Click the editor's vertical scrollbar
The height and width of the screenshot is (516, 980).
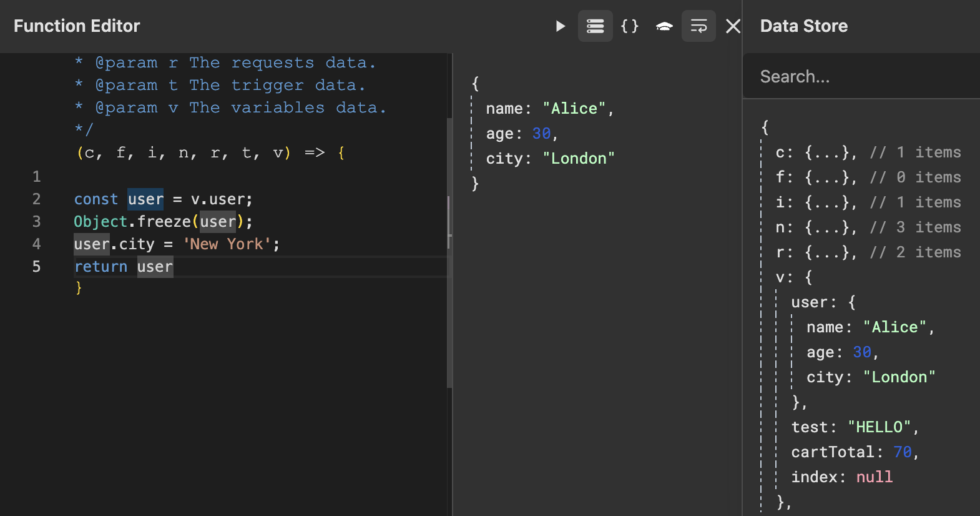(449, 252)
